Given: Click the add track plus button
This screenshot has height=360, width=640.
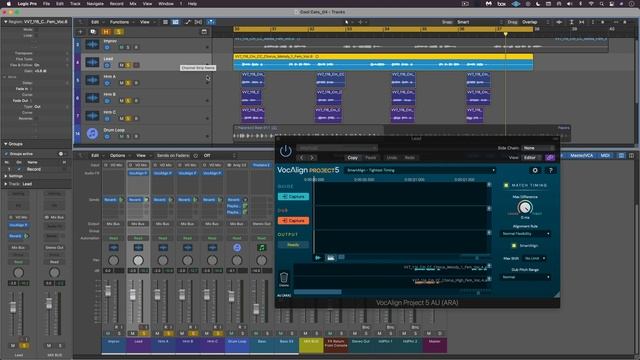Looking at the screenshot, I should click(80, 31).
